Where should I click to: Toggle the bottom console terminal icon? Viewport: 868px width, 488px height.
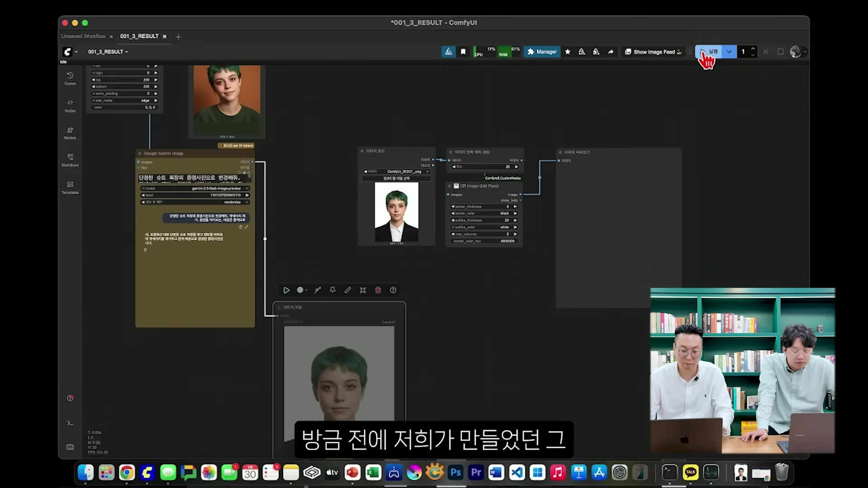(x=70, y=423)
